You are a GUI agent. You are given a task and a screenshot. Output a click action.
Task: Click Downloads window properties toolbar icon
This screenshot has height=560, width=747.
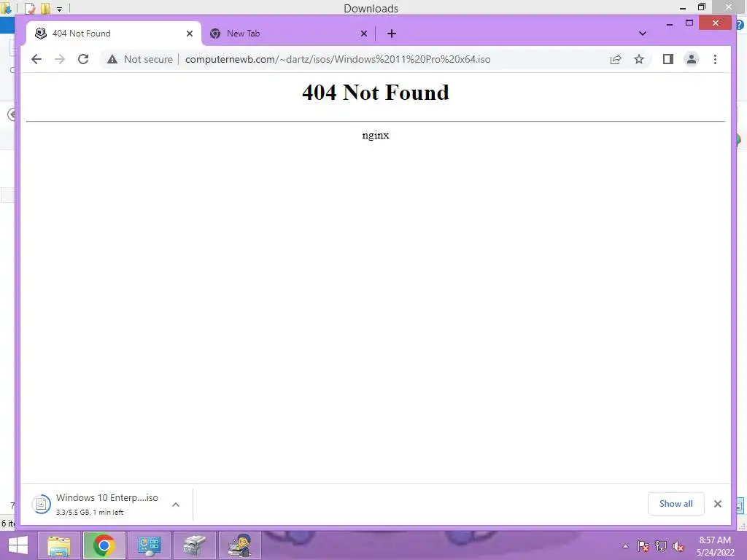[29, 8]
